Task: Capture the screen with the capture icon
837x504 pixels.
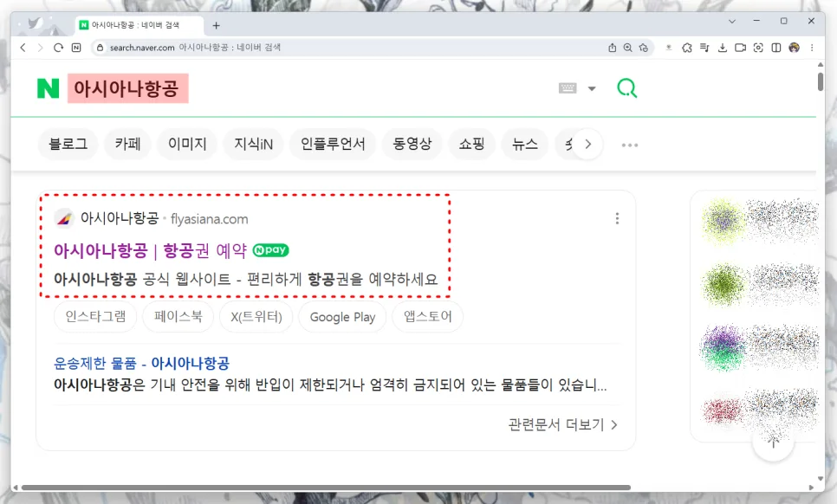Action: click(758, 48)
